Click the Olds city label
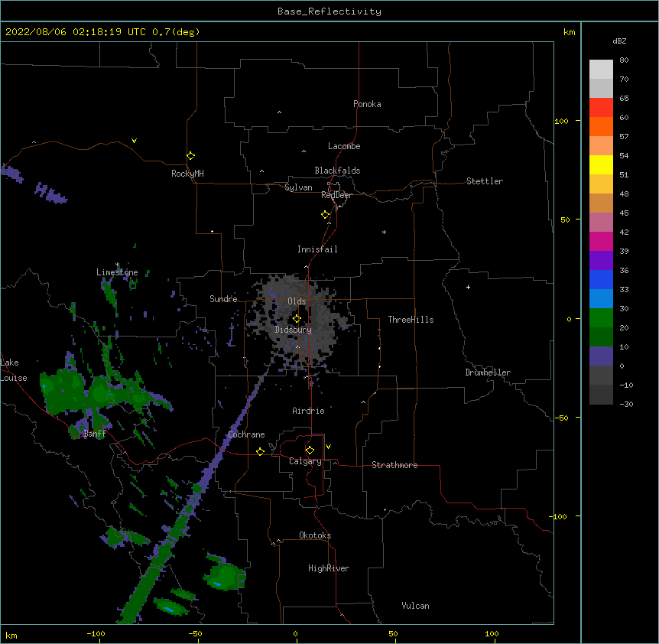The image size is (659, 644). (297, 301)
